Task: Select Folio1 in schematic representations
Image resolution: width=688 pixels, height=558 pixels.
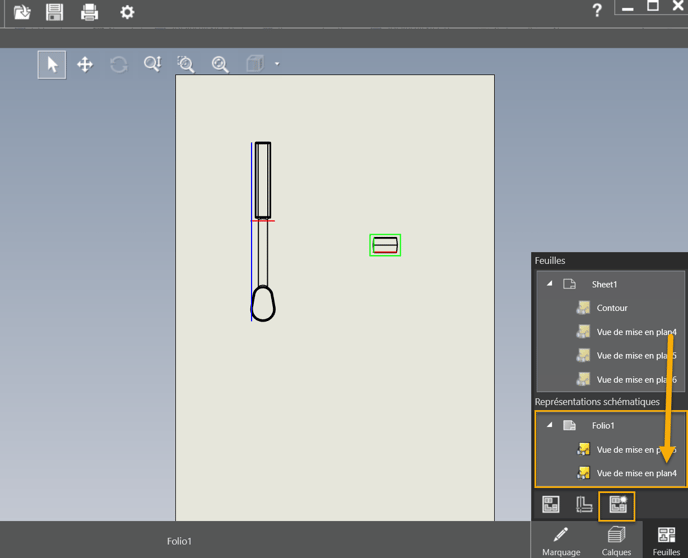Action: [603, 426]
